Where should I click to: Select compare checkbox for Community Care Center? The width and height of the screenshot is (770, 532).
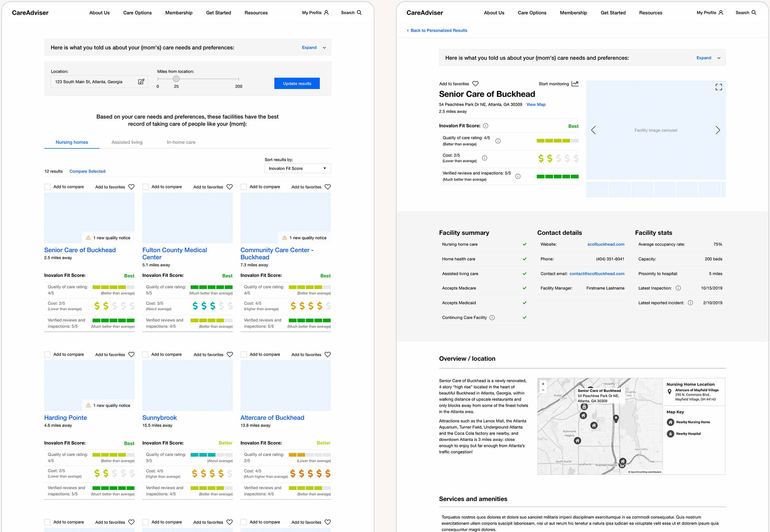click(244, 187)
